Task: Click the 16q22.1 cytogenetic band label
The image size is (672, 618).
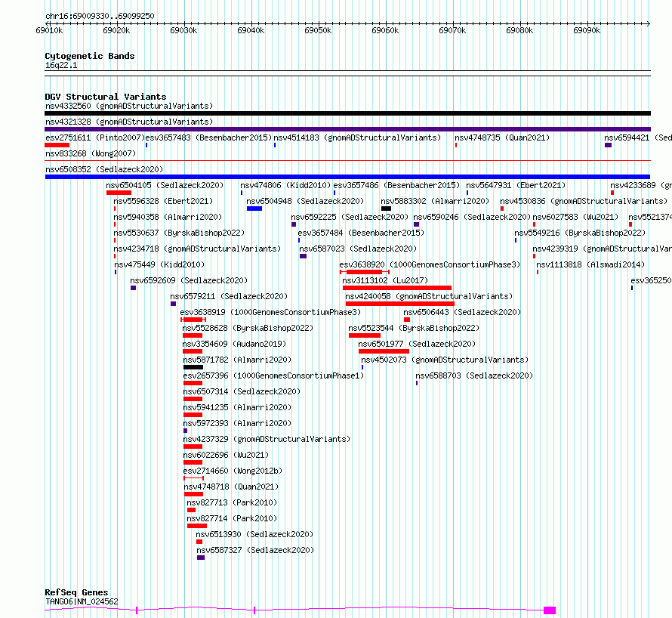Action: click(x=61, y=65)
